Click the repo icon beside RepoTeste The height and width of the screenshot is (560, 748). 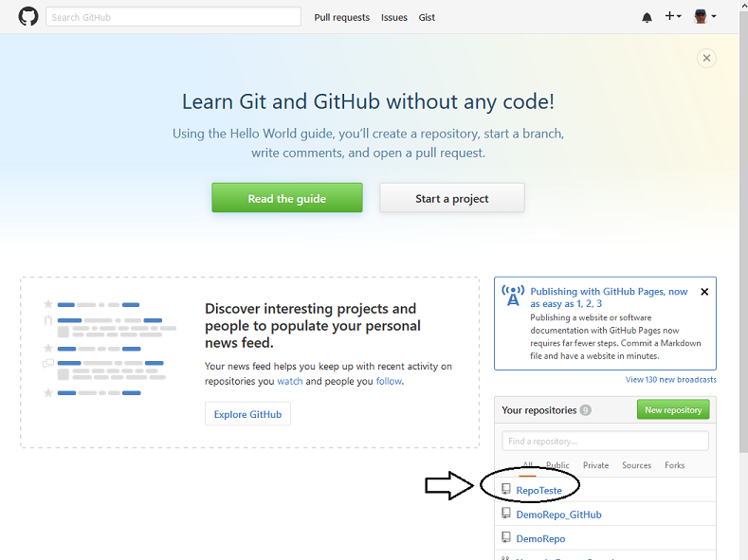[x=506, y=489]
